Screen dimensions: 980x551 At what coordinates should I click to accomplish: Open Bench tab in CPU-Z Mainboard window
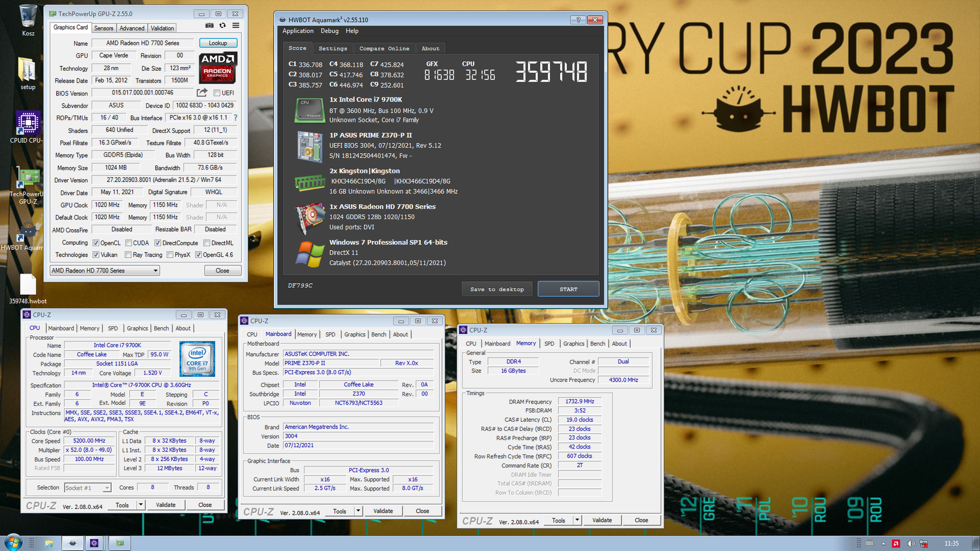click(x=379, y=334)
